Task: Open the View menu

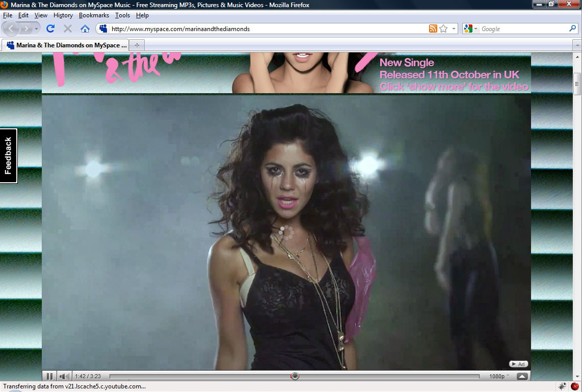Action: 41,15
